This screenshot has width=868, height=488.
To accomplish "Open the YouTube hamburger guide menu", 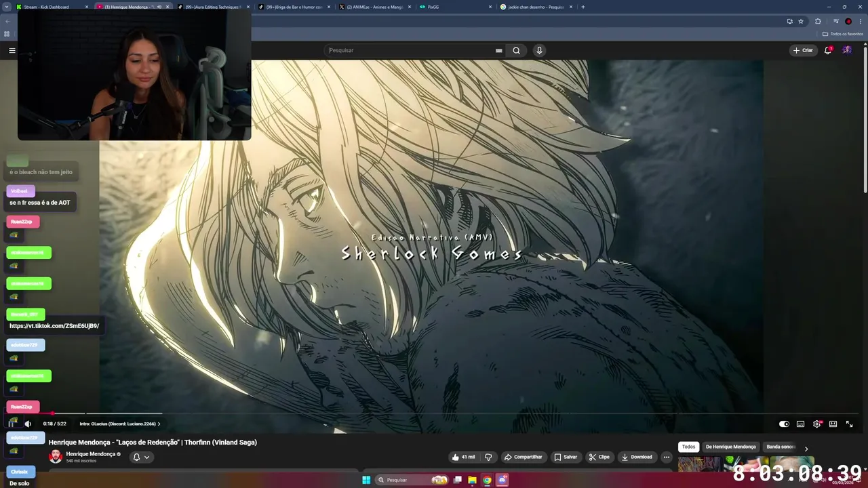I will coord(12,50).
